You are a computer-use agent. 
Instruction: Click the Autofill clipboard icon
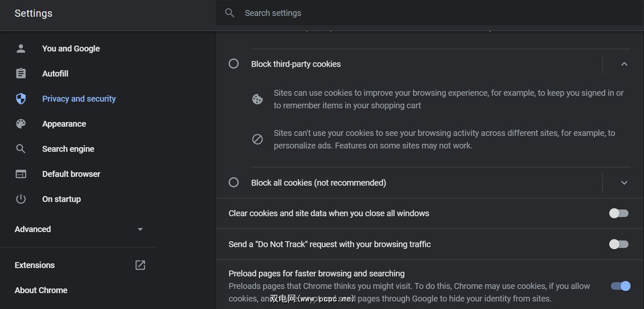(21, 74)
